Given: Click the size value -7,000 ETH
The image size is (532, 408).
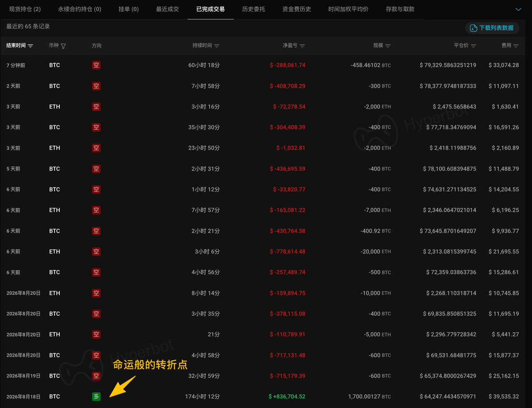Looking at the screenshot, I should (x=376, y=210).
